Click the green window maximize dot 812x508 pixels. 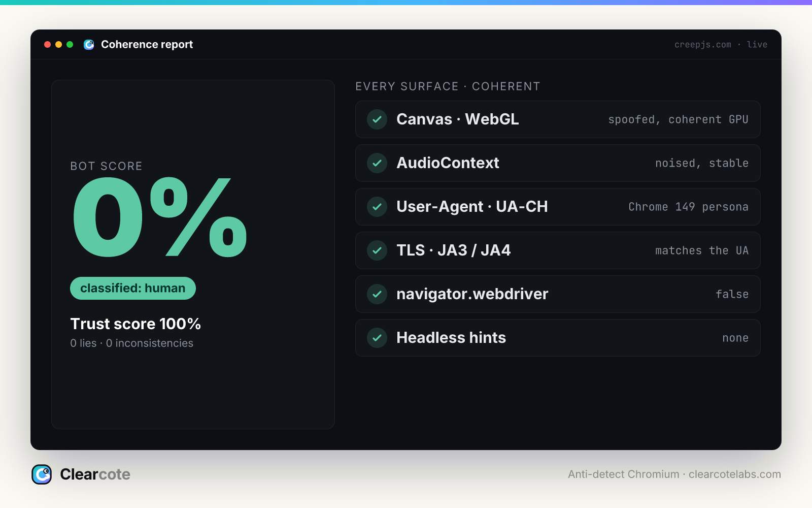(70, 45)
